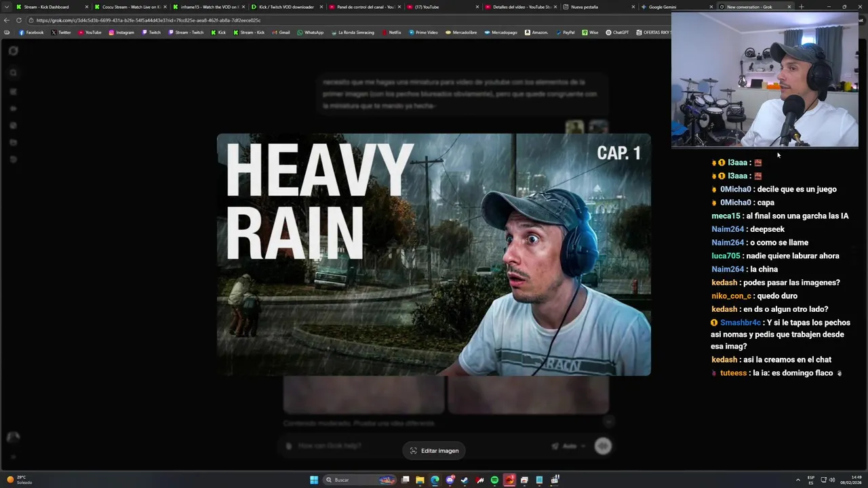Open Microsoft Edge from the taskbar
The width and height of the screenshot is (868, 488).
point(435,480)
